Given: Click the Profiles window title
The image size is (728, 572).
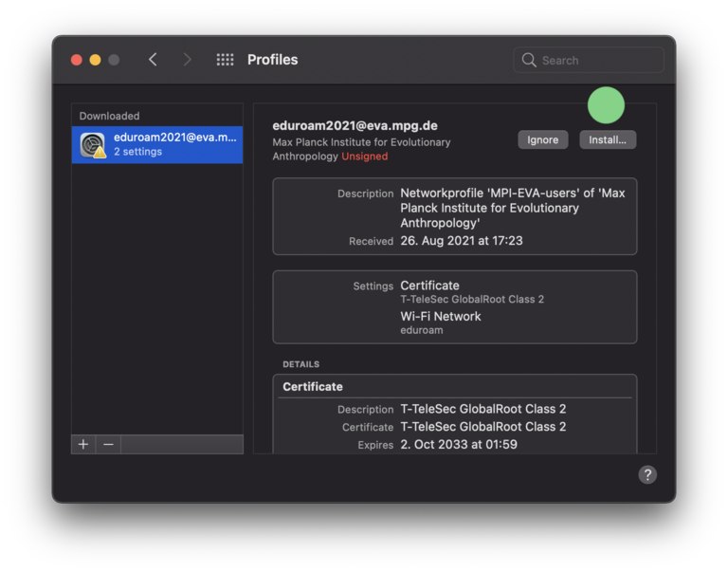Looking at the screenshot, I should 273,60.
